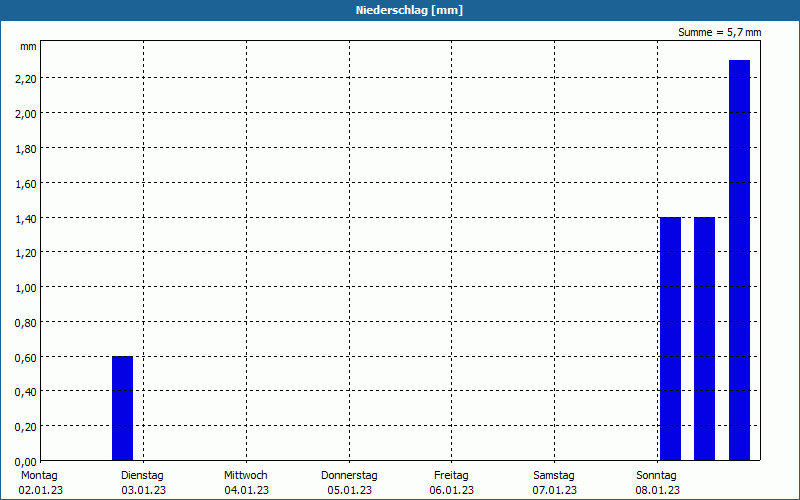800x500 pixels.
Task: Click the date 05.01.23
Action: pyautogui.click(x=350, y=491)
